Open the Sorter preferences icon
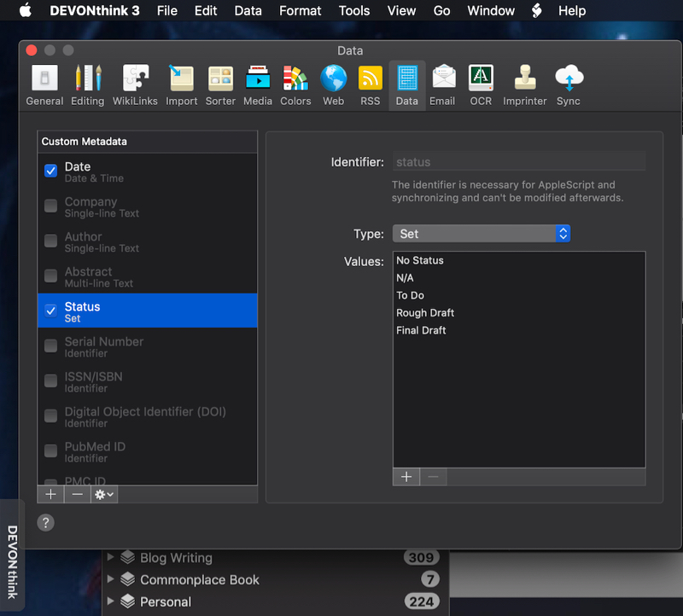This screenshot has width=683, height=616. (x=220, y=84)
